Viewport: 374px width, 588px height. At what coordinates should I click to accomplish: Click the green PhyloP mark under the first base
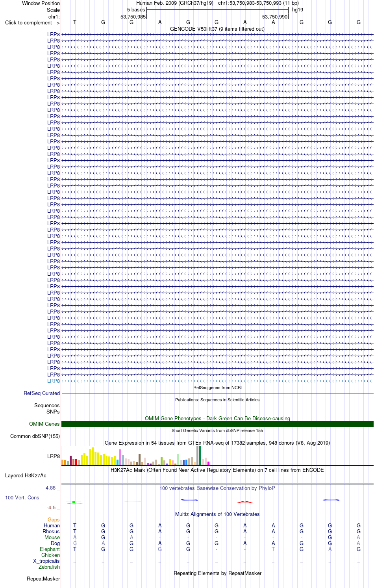(x=74, y=502)
